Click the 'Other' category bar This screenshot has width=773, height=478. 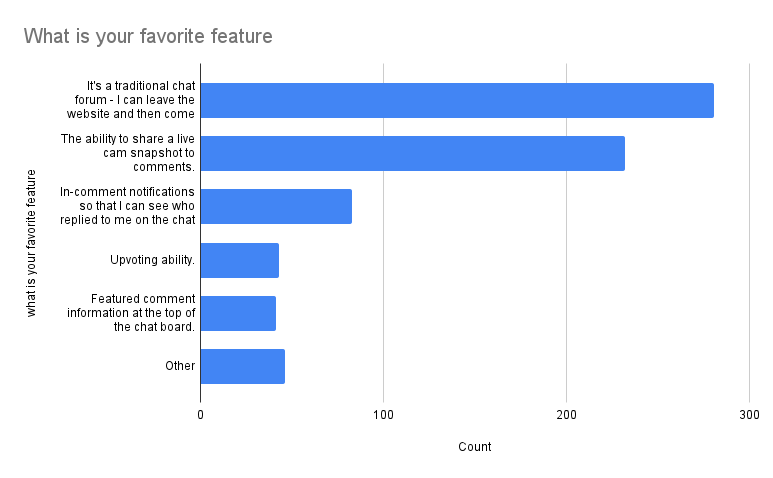243,366
